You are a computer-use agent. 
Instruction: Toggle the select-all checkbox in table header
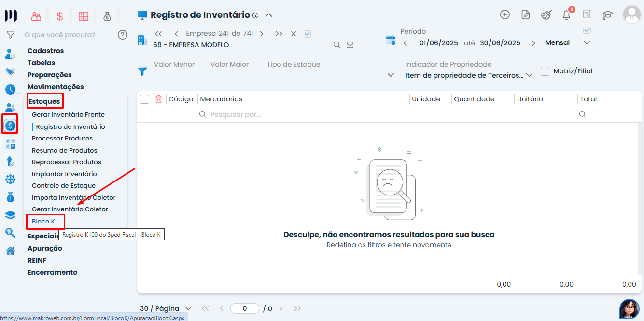[x=144, y=99]
